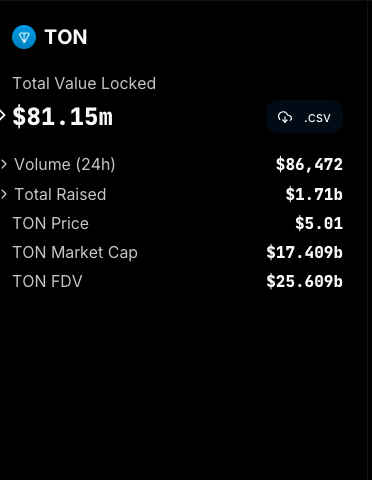Screen dimensions: 372x480
Task: Select the TON FDV label
Action: (47, 281)
